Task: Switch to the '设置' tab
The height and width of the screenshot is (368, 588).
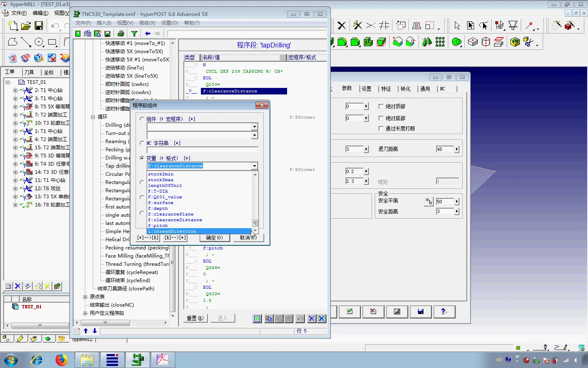Action: [x=366, y=89]
